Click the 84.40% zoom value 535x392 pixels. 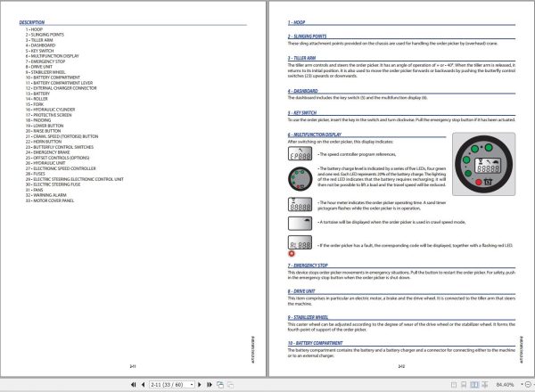(x=505, y=385)
